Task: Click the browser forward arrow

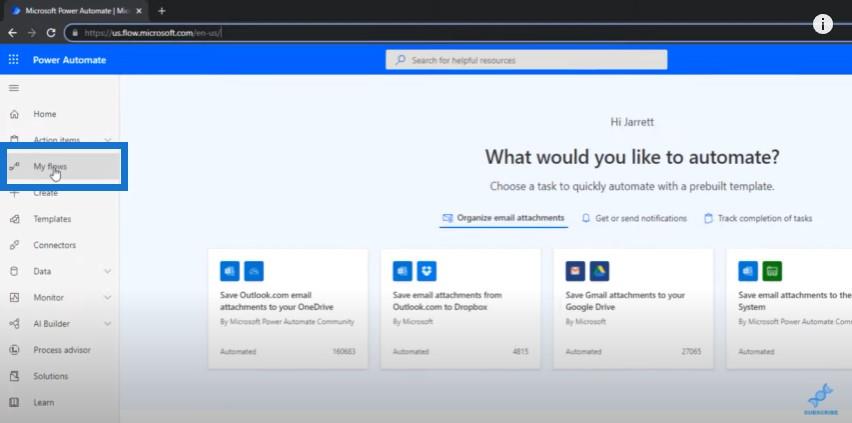Action: (x=32, y=33)
